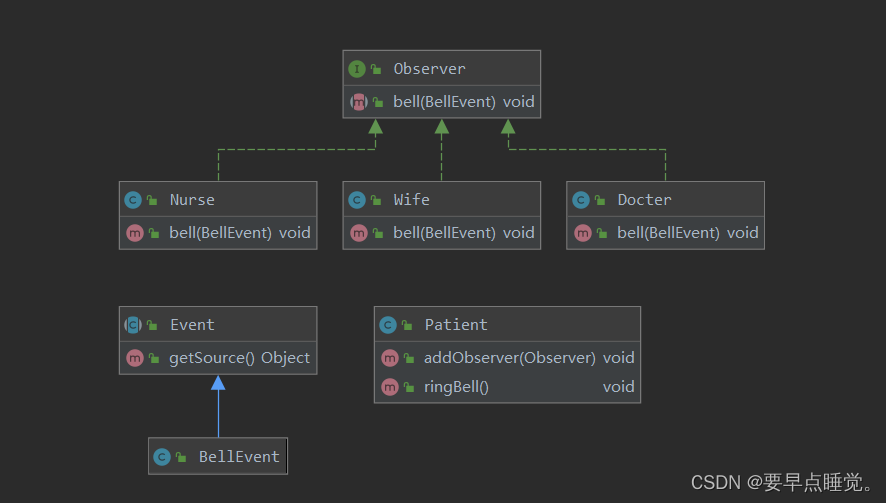Select the BellEvent class node
Viewport: 886px width, 503px height.
tap(238, 457)
